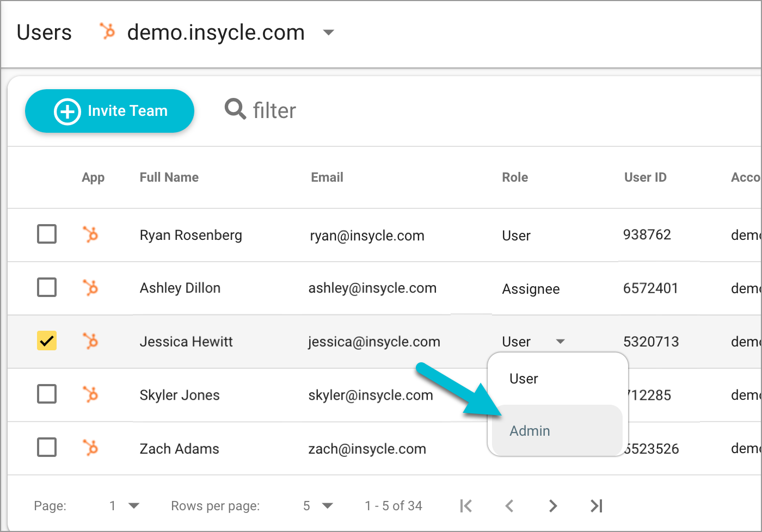The width and height of the screenshot is (762, 532).
Task: Select the checkbox for Zach Adams
Action: pos(47,447)
